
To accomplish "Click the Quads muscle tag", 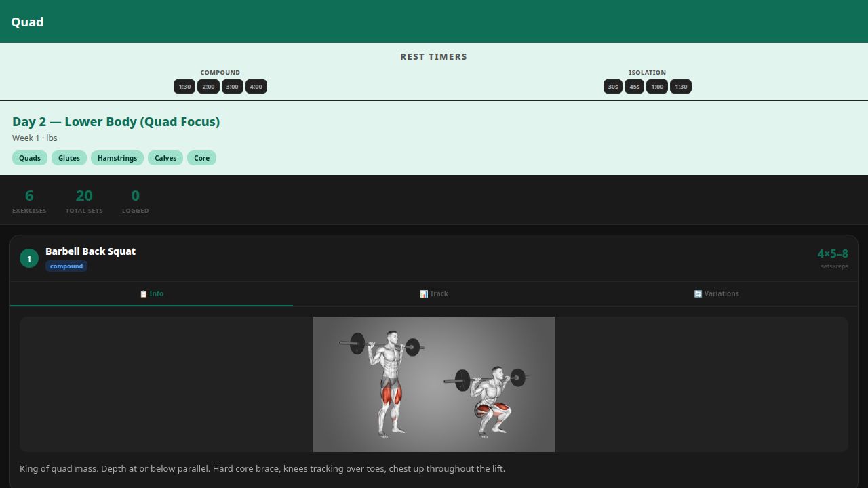I will [30, 158].
